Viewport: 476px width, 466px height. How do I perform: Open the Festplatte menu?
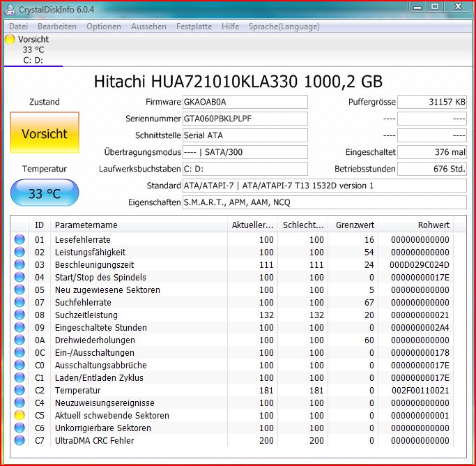pos(194,27)
